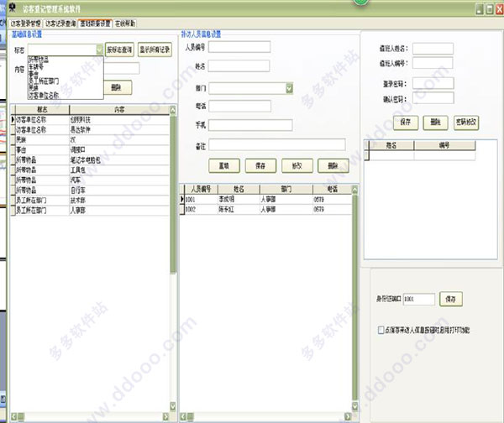Viewport: 504px width, 423px height.
Task: Click the 按标志查询 button
Action: click(119, 50)
